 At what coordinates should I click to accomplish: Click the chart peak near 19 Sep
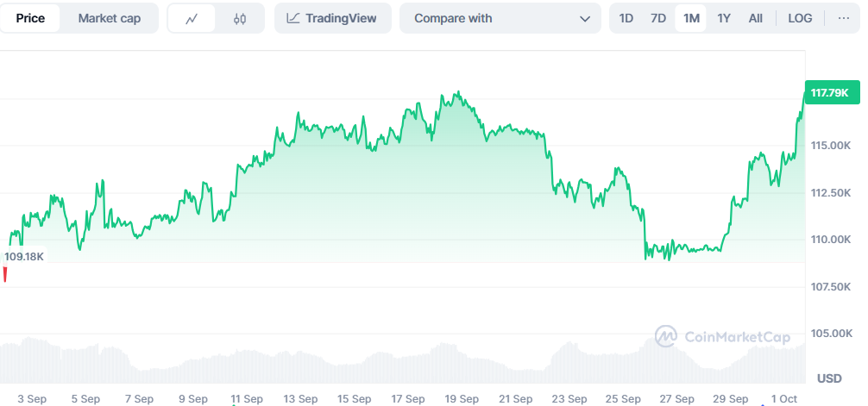[458, 93]
